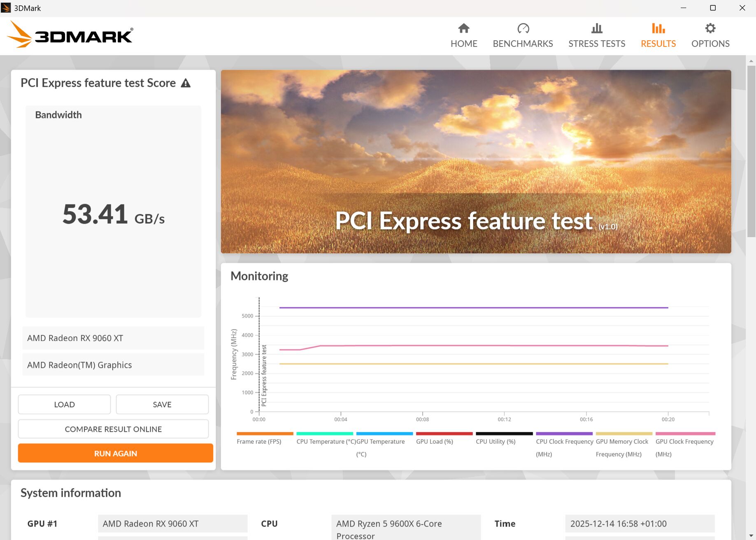This screenshot has width=756, height=540.
Task: Click the PCI Express feature test banner
Action: (476, 161)
